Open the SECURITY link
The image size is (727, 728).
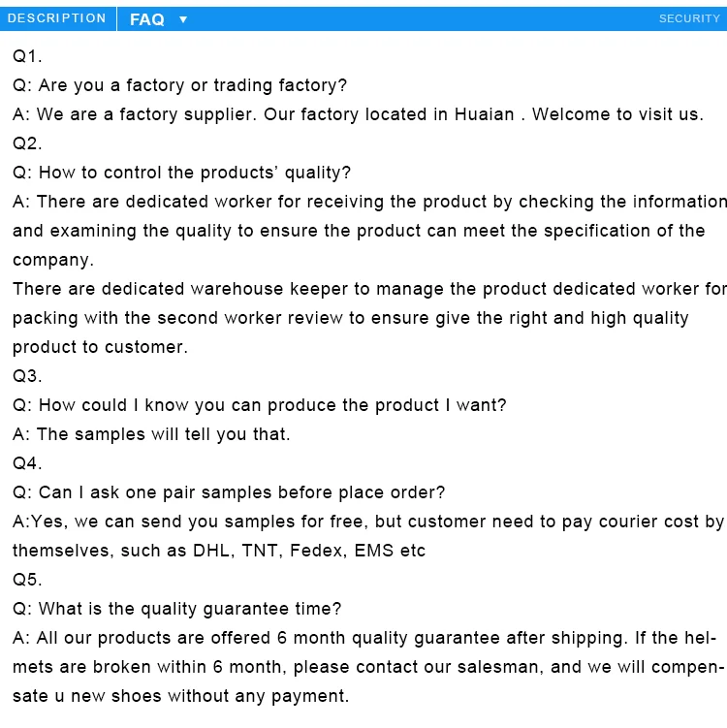click(689, 18)
